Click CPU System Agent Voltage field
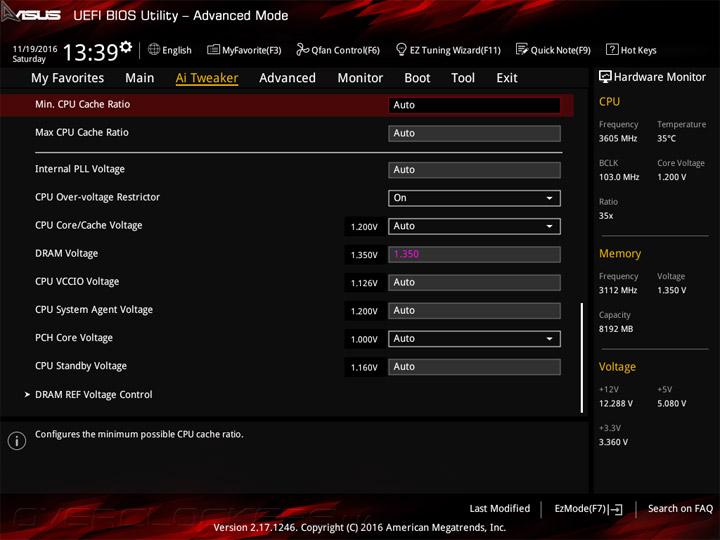The image size is (720, 540). tap(474, 310)
